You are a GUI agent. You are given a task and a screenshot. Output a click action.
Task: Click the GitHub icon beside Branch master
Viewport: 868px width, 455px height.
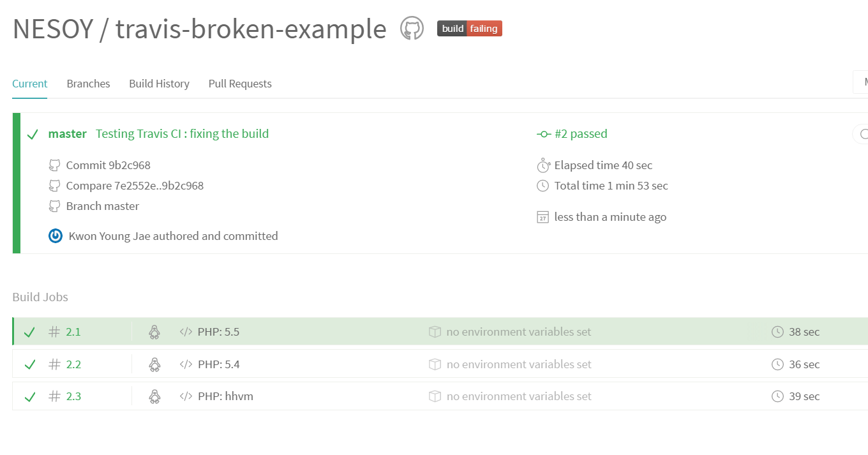pyautogui.click(x=55, y=206)
